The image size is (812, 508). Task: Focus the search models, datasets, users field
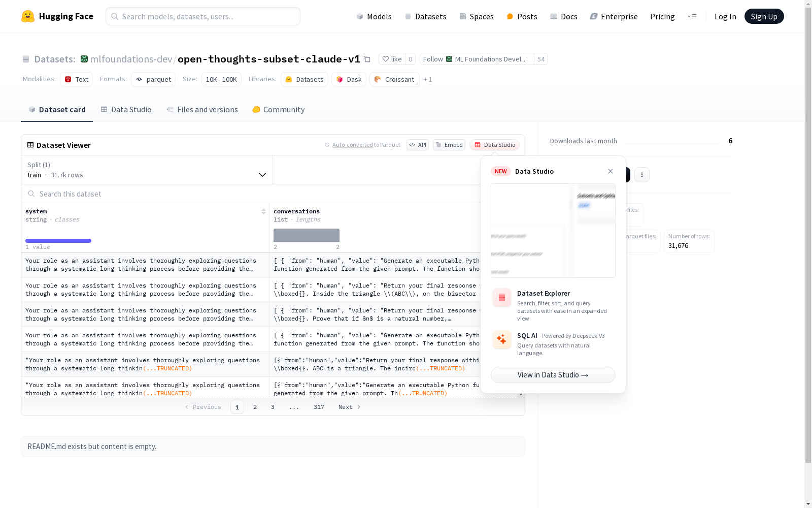[x=203, y=16]
